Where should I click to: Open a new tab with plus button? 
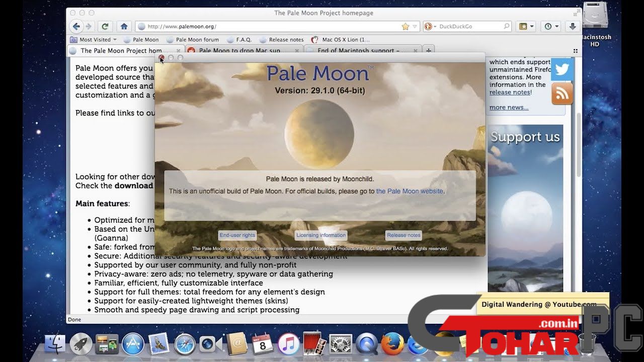point(429,50)
